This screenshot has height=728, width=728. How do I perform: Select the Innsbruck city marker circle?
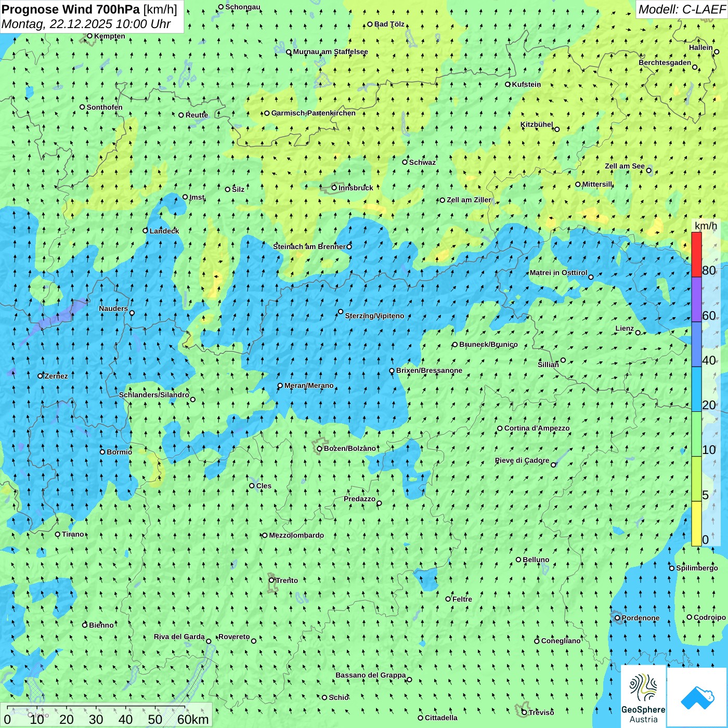point(334,188)
